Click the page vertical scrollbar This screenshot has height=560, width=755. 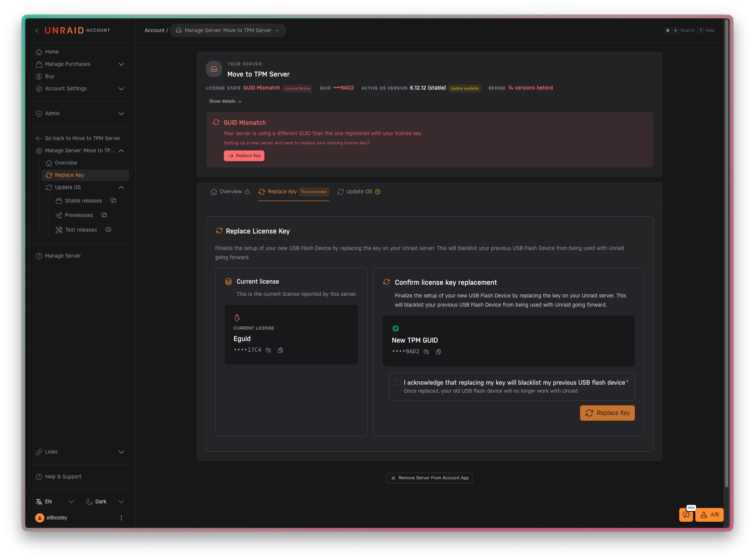[x=726, y=253]
